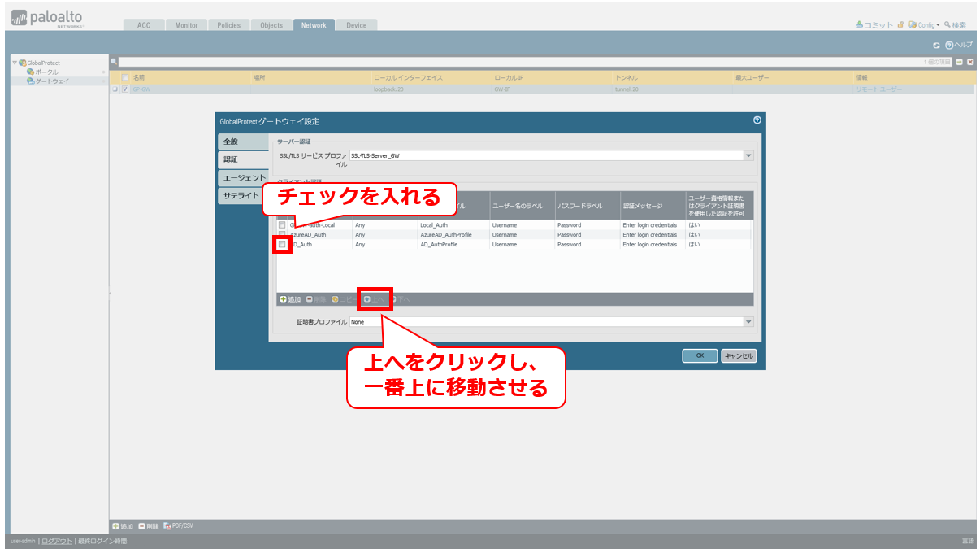Click the refresh icon beside ヘルプ
This screenshot has width=980, height=549.
coord(936,45)
